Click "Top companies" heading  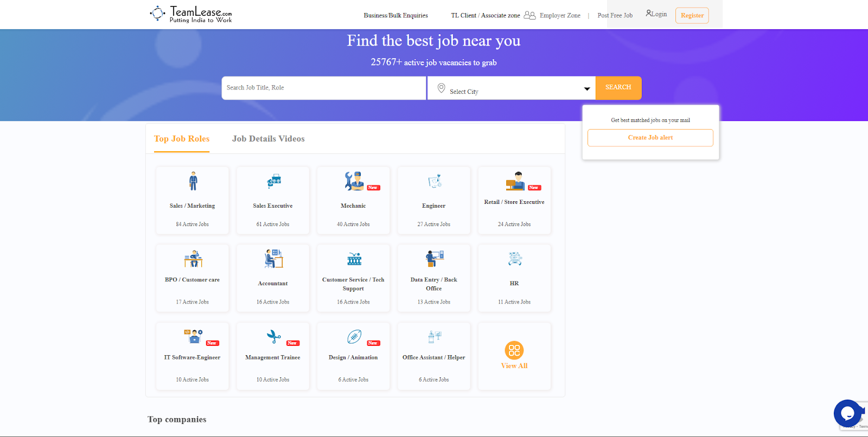[177, 420]
